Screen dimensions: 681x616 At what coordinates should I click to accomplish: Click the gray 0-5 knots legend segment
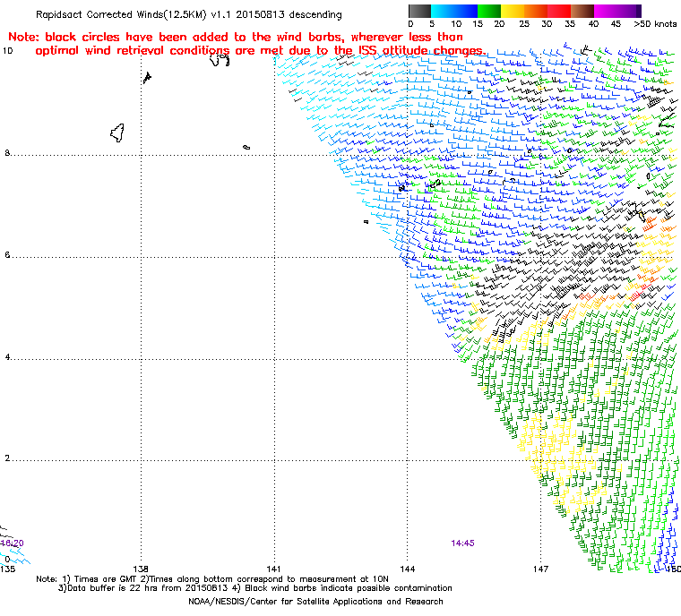[x=420, y=11]
